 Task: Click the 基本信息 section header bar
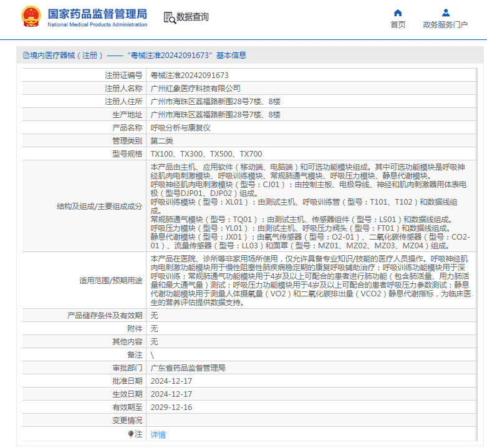pos(249,56)
